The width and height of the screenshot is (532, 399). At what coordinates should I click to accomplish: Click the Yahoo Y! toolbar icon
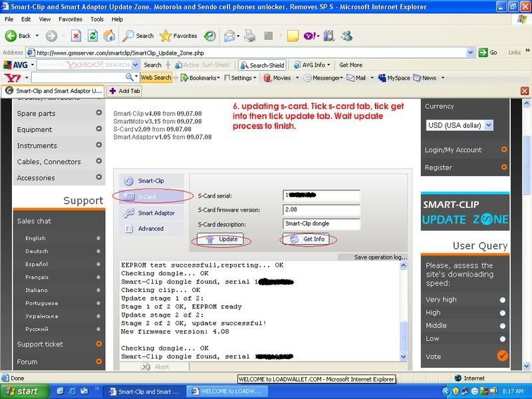310,36
